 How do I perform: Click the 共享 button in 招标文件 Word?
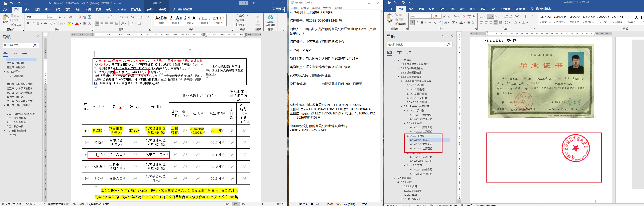click(278, 9)
